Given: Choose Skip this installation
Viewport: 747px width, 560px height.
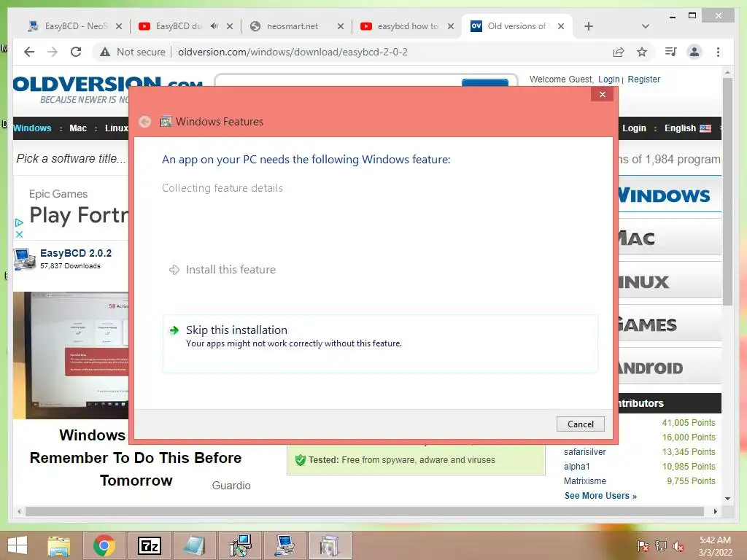Looking at the screenshot, I should tap(380, 343).
